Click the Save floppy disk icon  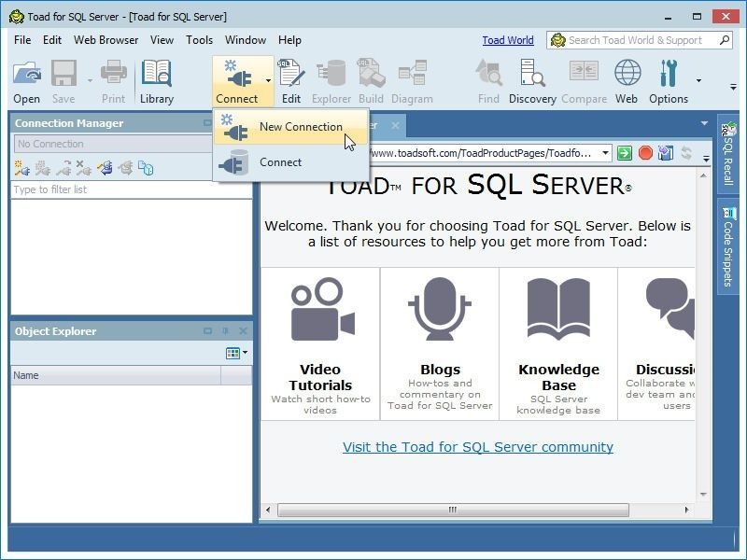pyautogui.click(x=63, y=74)
